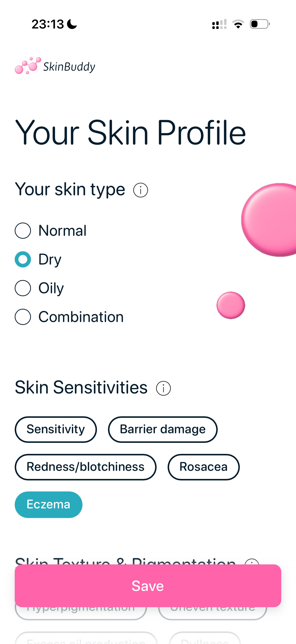Screen dimensions: 296x644
Task: Deselect the Dry skin type radio
Action: [x=23, y=259]
